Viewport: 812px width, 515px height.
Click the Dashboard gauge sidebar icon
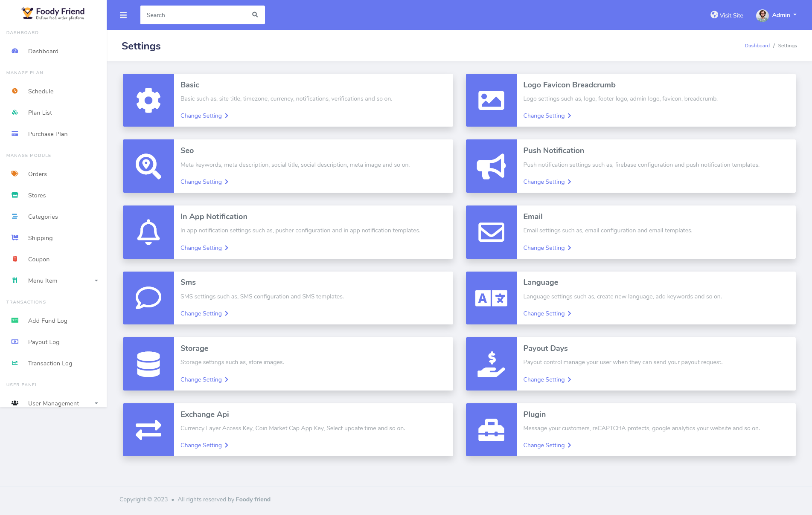coord(15,51)
